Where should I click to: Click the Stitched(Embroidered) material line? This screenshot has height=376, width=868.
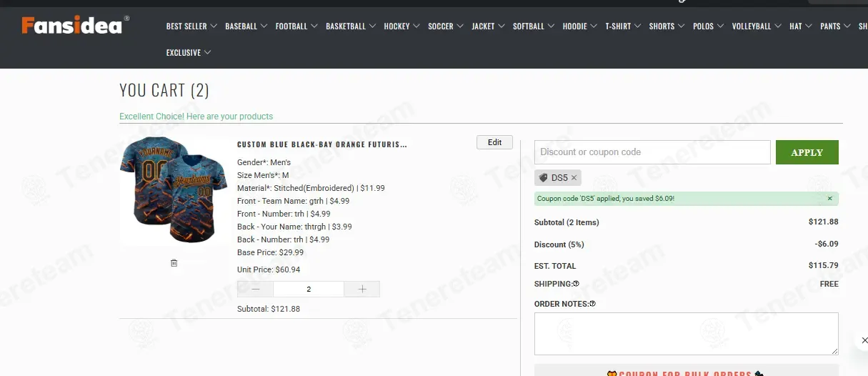(311, 188)
